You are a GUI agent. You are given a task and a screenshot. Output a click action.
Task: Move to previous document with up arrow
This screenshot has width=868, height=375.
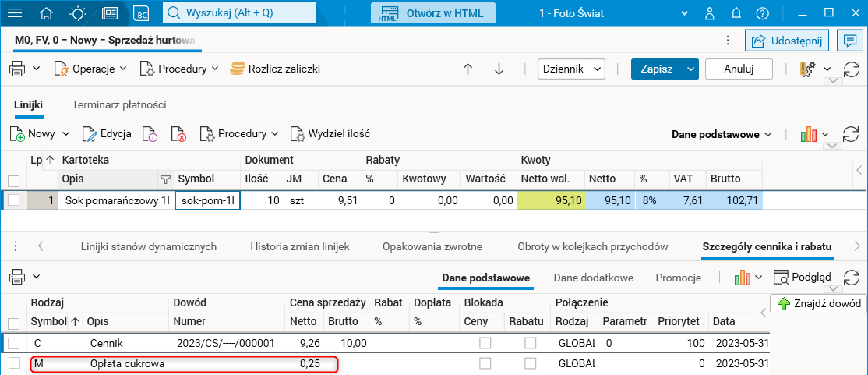point(468,69)
